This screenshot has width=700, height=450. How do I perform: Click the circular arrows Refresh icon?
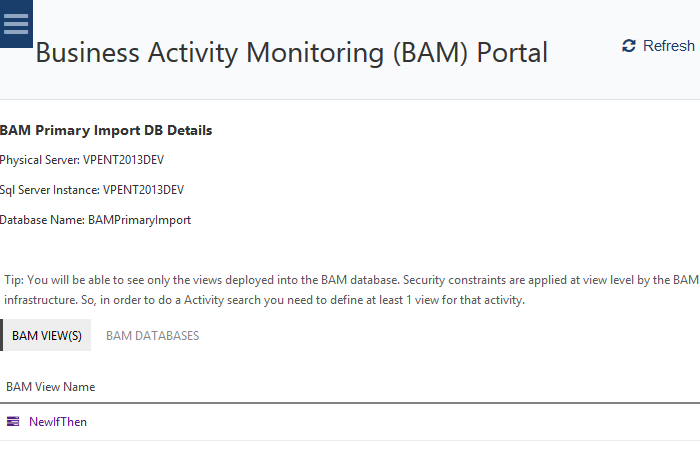[628, 46]
